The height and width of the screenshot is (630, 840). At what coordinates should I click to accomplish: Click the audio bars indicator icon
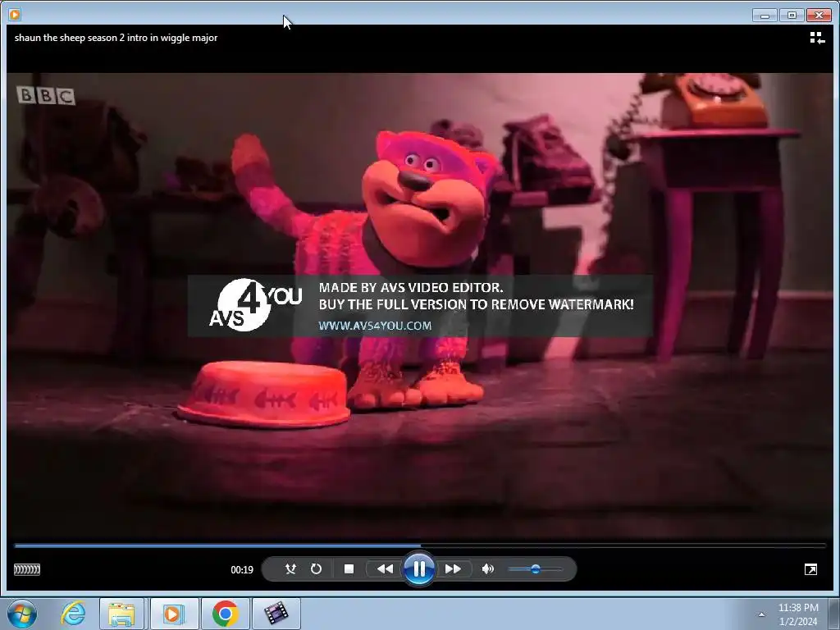pos(27,569)
